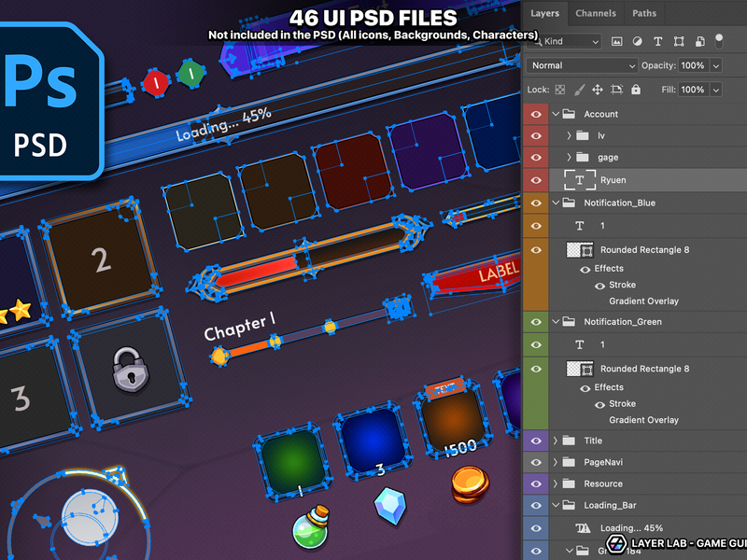This screenshot has height=560, width=747.
Task: Toggle the layer filtering switch
Action: coord(719,41)
